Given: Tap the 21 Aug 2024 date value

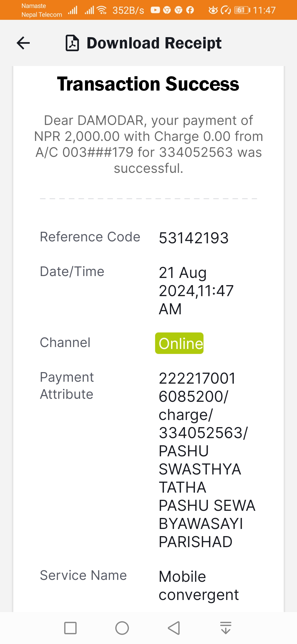Looking at the screenshot, I should [196, 291].
